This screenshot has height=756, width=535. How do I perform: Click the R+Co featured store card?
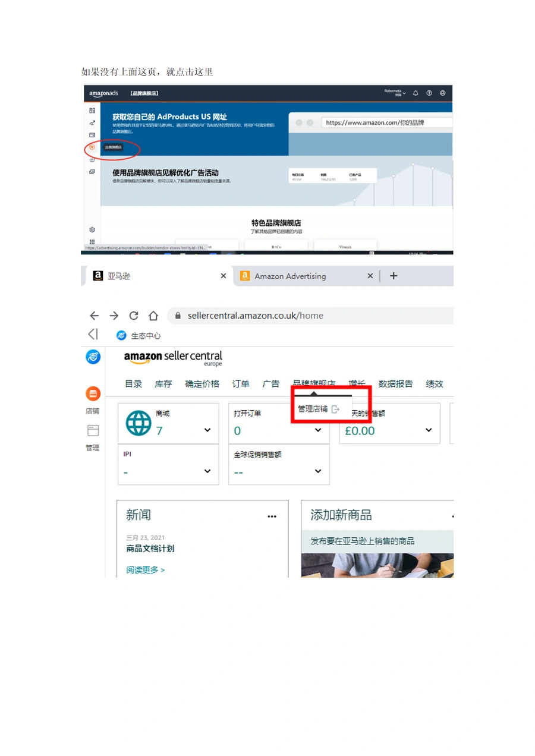[x=276, y=245]
